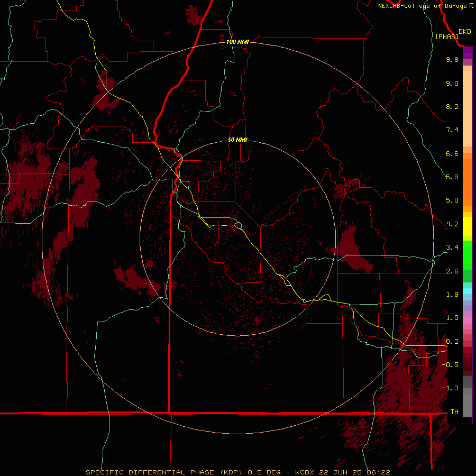Click the -1.3 value on the color scale
The width and height of the screenshot is (476, 476).
[x=450, y=388]
